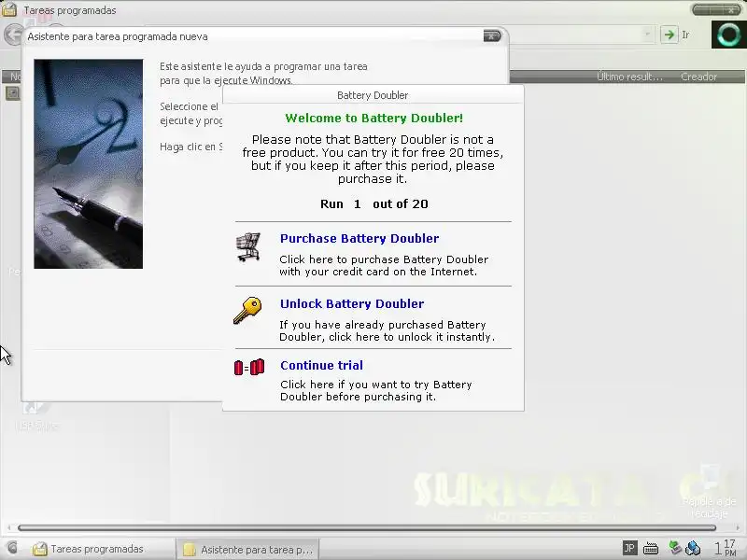Click the keyboard icon in system tray

(x=651, y=549)
